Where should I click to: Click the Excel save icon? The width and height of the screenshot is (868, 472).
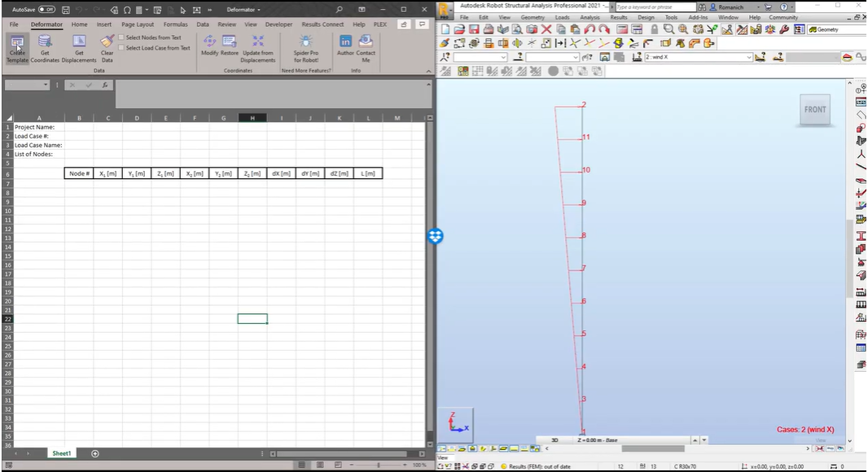65,10
